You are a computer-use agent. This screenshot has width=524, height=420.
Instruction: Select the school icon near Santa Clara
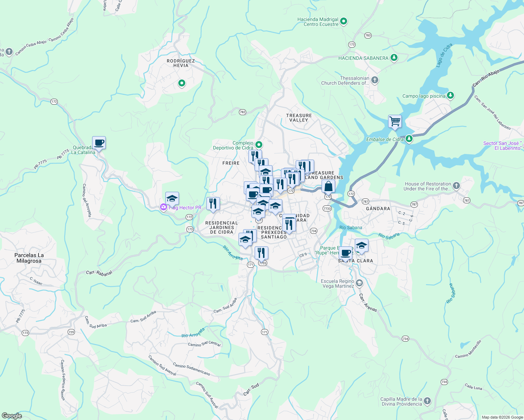coord(361,245)
